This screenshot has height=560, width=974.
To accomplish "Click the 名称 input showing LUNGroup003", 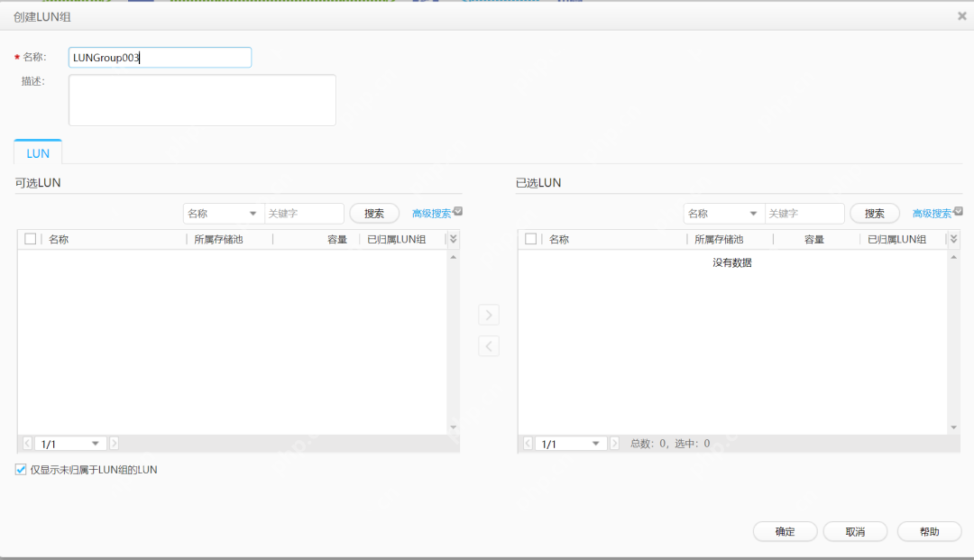I will (x=160, y=57).
